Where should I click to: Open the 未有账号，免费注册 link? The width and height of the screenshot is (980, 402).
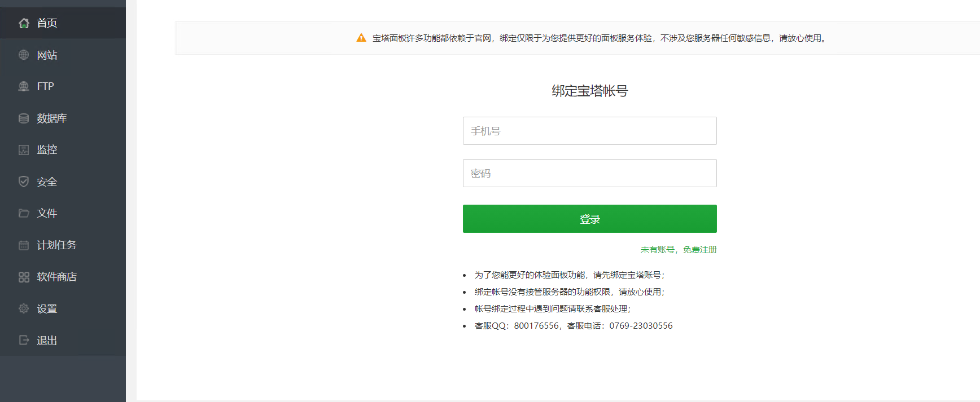click(x=678, y=250)
